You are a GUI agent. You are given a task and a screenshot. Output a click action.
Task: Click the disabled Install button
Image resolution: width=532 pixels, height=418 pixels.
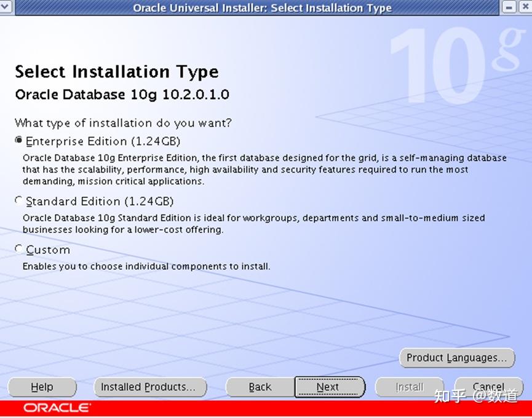point(409,387)
